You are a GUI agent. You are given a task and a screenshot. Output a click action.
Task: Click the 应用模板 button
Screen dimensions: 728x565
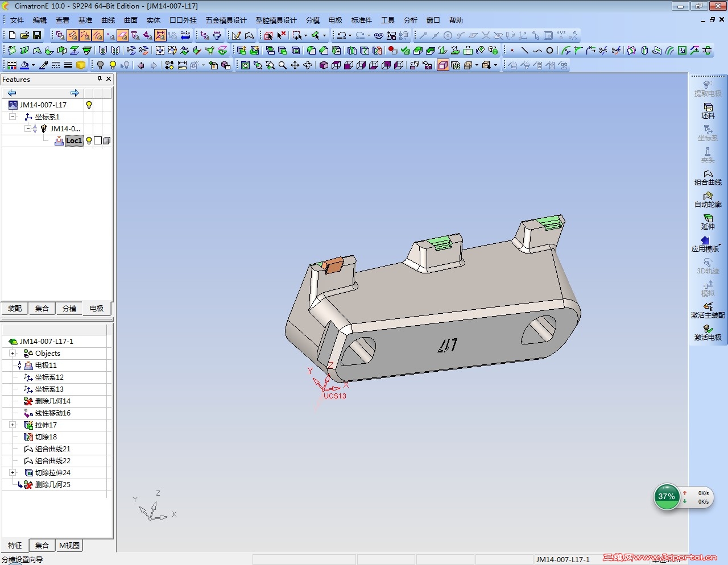click(705, 244)
